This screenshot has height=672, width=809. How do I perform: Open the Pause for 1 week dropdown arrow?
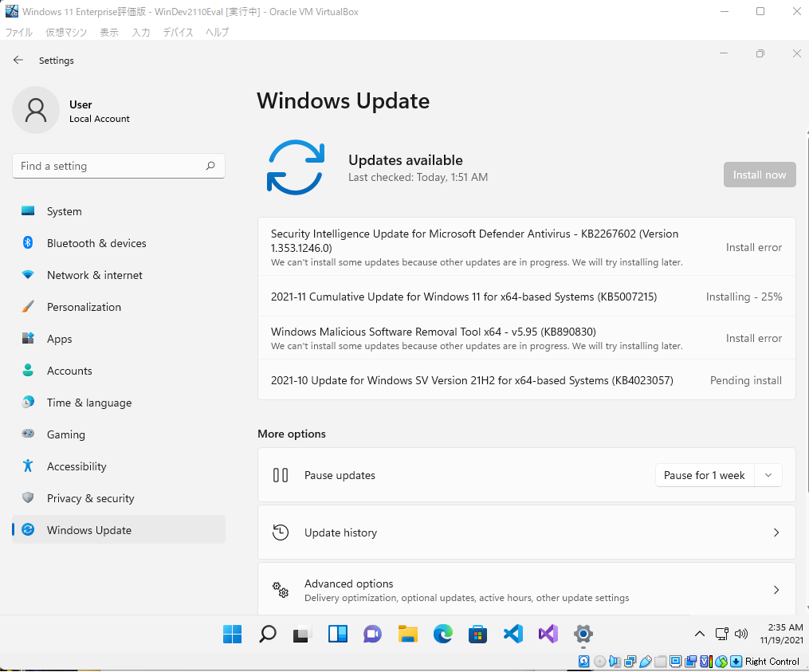(x=768, y=475)
